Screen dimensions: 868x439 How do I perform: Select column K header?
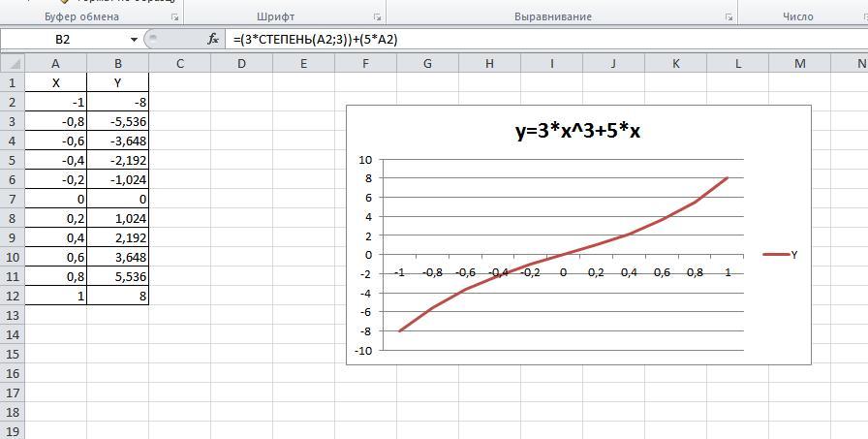[x=675, y=64]
